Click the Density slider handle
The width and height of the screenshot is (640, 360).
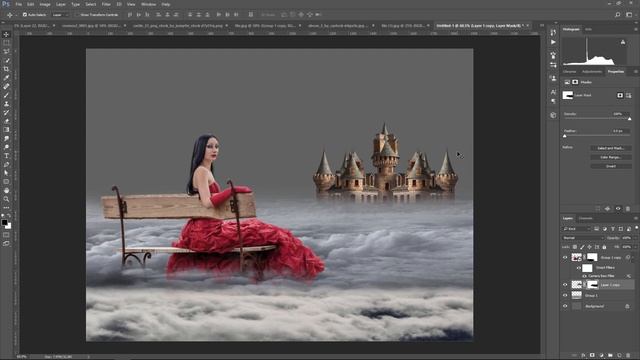[x=630, y=119]
